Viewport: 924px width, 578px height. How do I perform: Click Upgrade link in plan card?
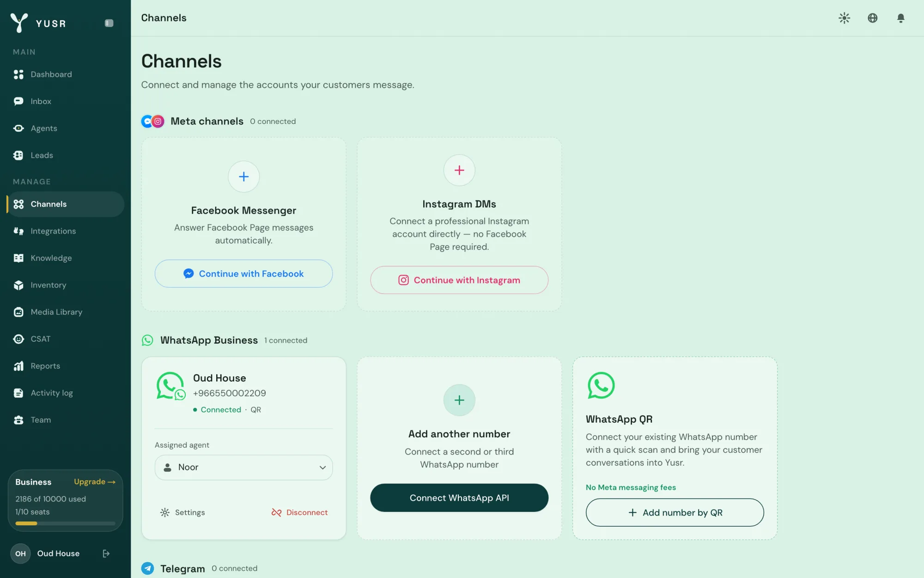point(95,482)
